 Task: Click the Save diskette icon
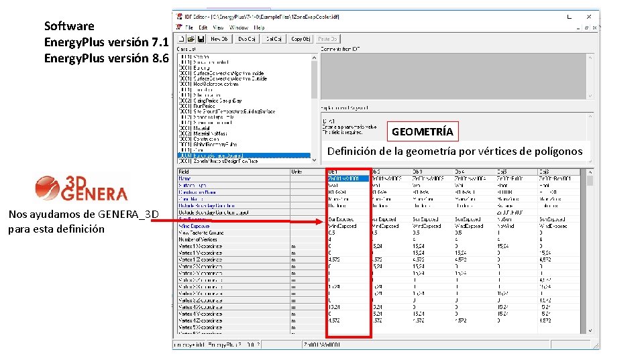pos(201,39)
